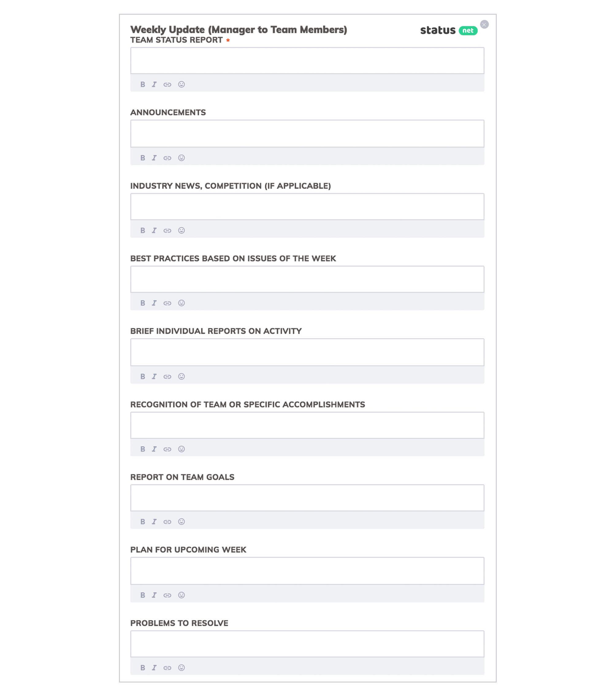The image size is (616, 696).
Task: Click the Emoji icon in Recognition field
Action: coord(181,449)
